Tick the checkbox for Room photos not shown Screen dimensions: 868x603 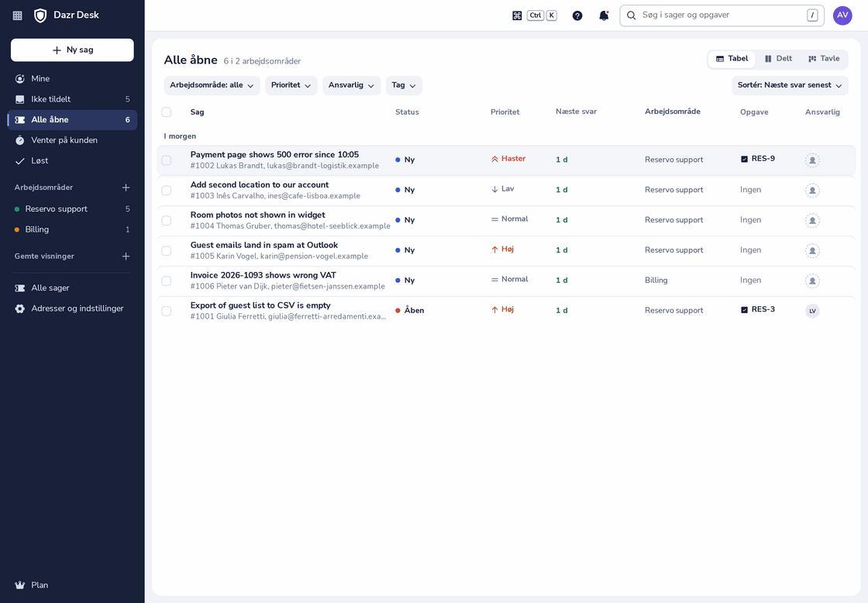pyautogui.click(x=166, y=220)
